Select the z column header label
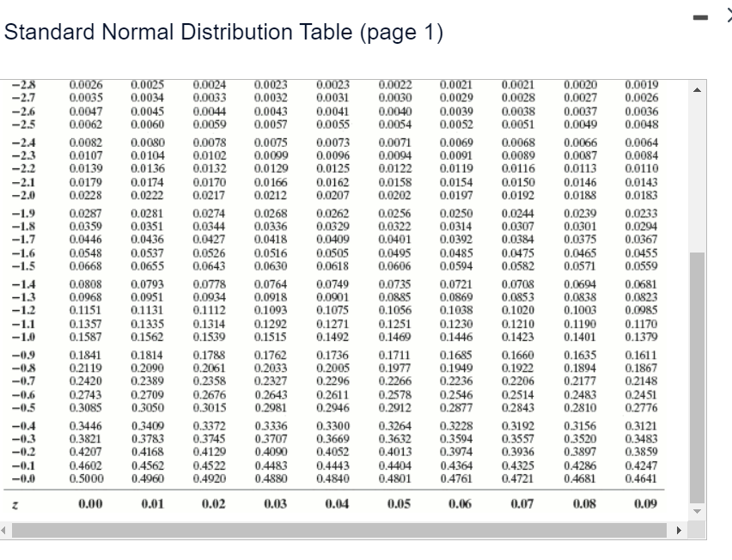The image size is (732, 560). pos(15,504)
